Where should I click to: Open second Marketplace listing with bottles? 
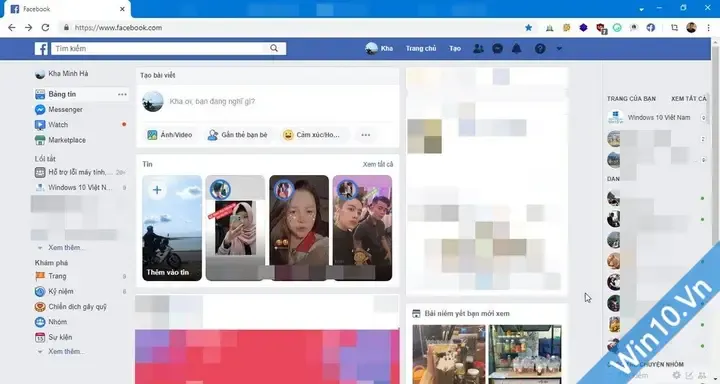(525, 354)
